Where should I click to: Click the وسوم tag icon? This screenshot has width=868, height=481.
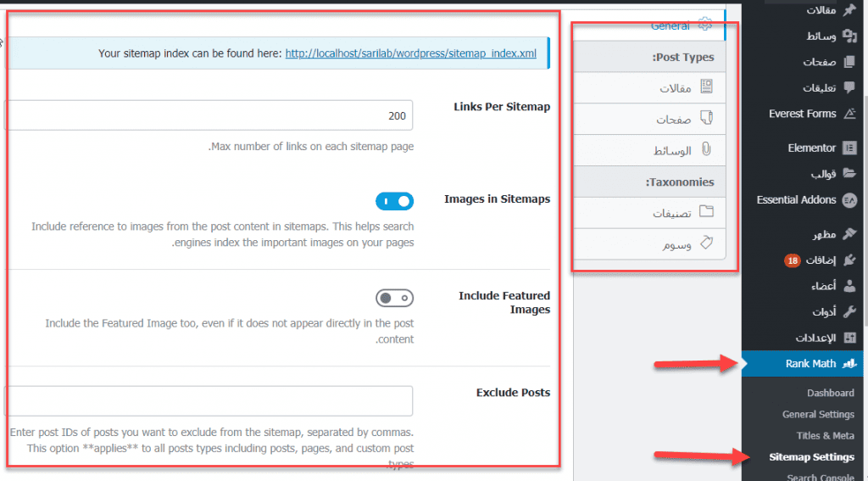click(x=705, y=244)
